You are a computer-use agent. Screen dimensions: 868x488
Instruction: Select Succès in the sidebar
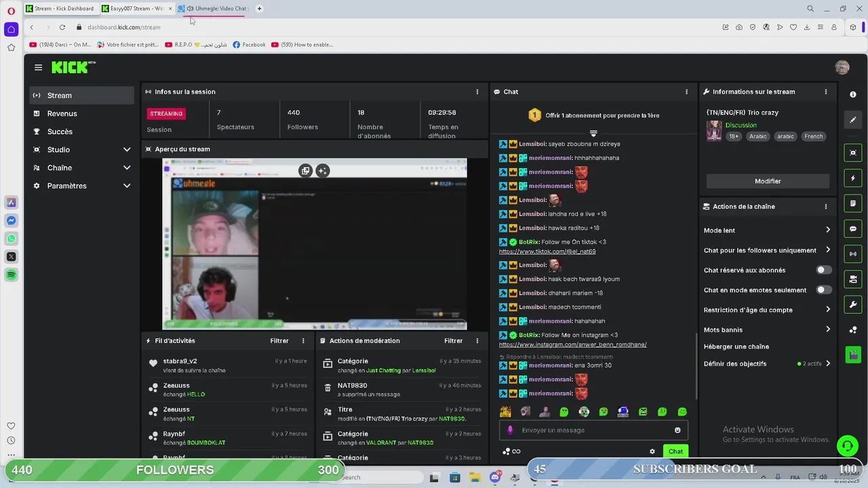[81, 131]
